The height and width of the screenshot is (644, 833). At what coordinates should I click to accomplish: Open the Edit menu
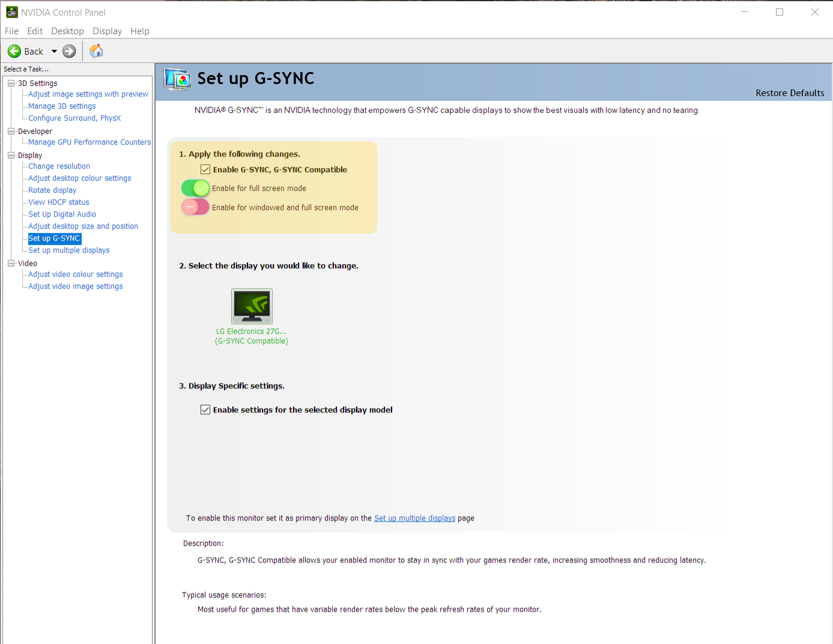[35, 31]
